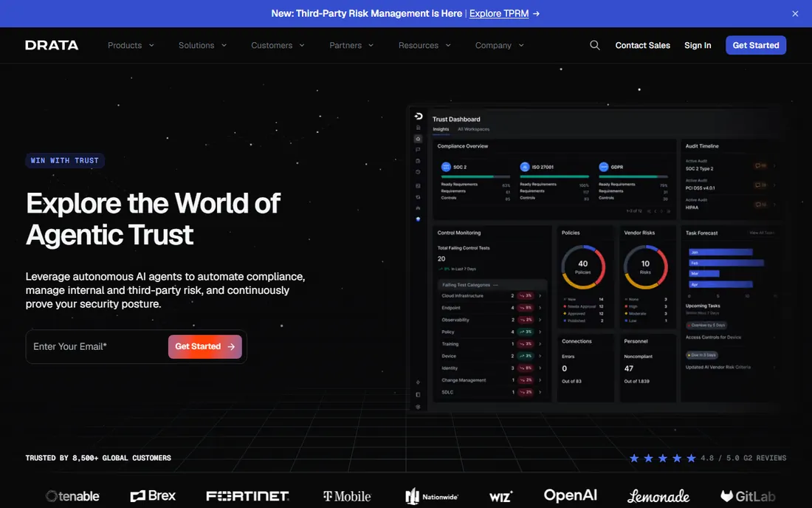Image resolution: width=812 pixels, height=508 pixels.
Task: Click the Sign In link
Action: pos(698,46)
